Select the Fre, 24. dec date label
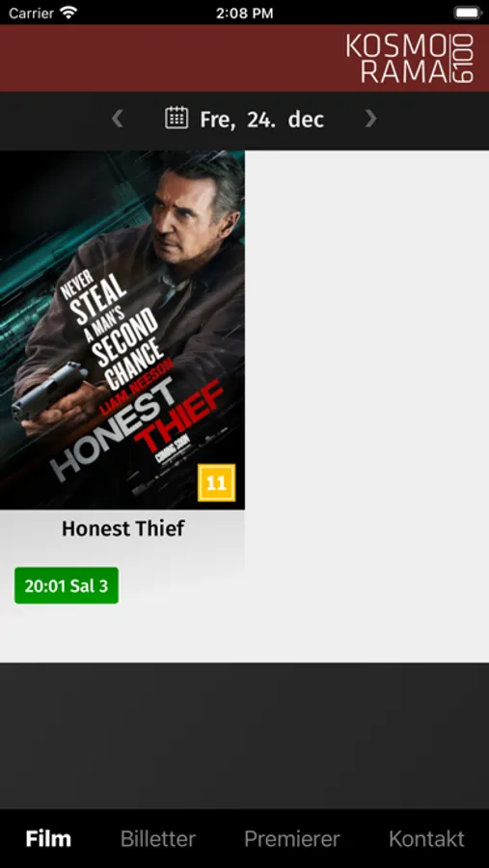This screenshot has width=489, height=868. point(262,120)
